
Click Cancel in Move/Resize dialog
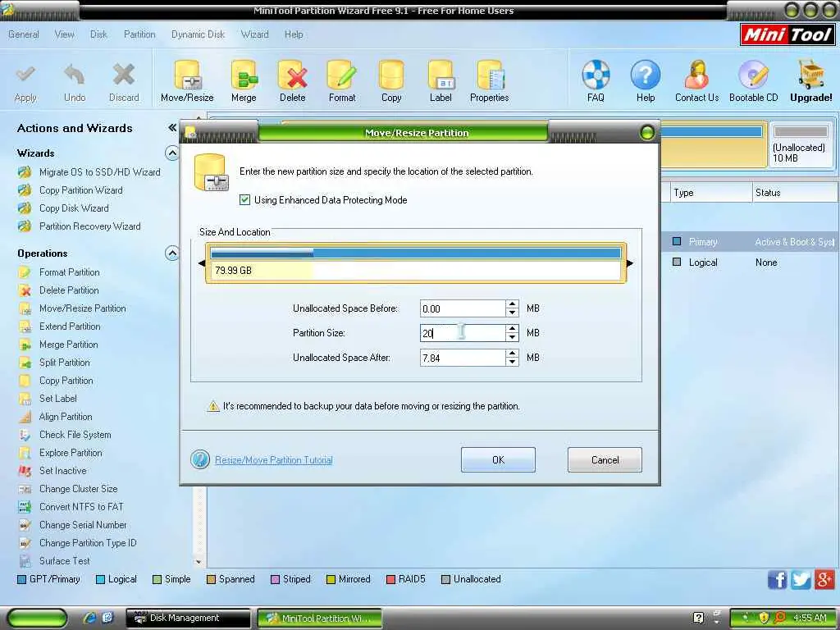point(605,459)
